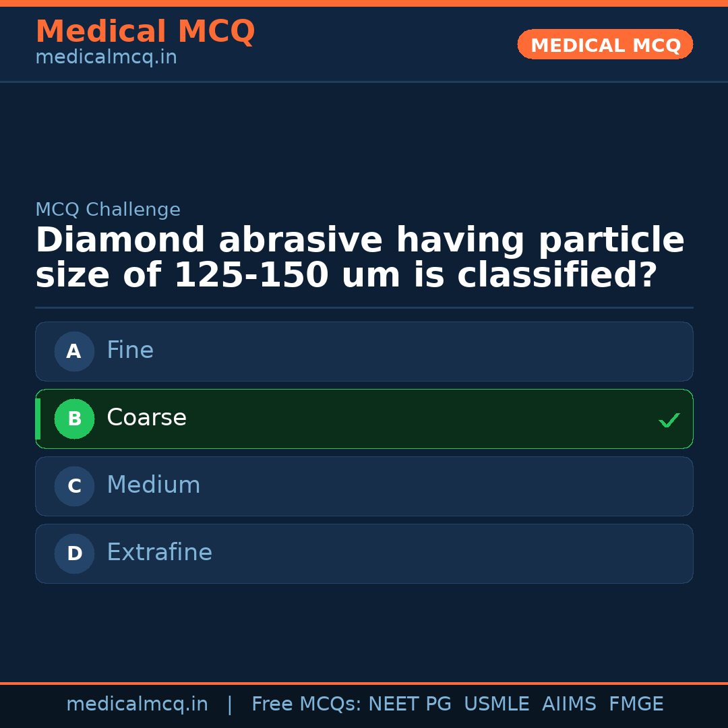Pick the Extrafine answer option
Image resolution: width=728 pixels, height=728 pixels.
point(364,553)
